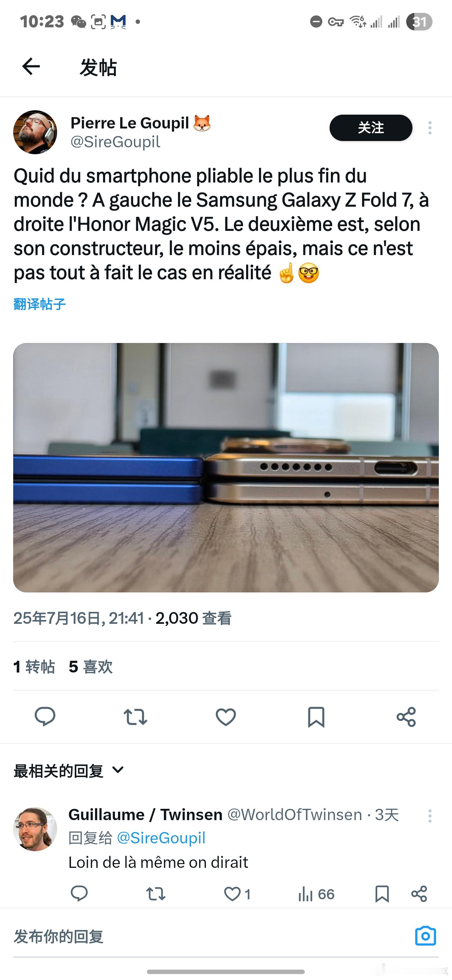This screenshot has height=980, width=452.
Task: Tap the back arrow icon
Action: coord(31,67)
